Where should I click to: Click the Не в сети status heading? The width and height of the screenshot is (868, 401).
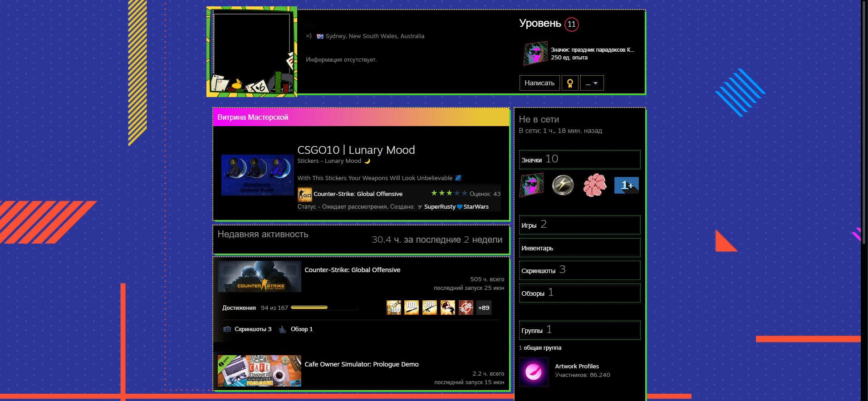tap(539, 119)
